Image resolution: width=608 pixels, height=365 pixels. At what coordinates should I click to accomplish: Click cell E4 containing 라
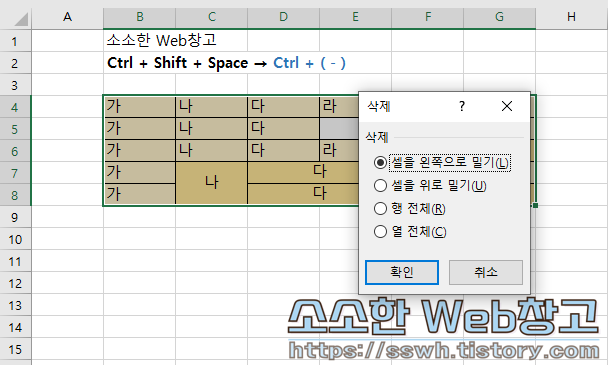click(339, 107)
